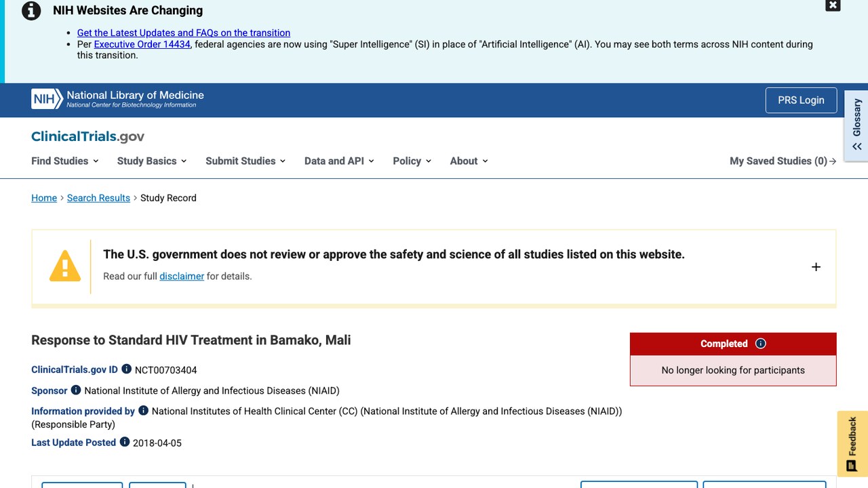Go to Search Results breadcrumb link
Viewport: 868px width, 488px height.
point(98,198)
